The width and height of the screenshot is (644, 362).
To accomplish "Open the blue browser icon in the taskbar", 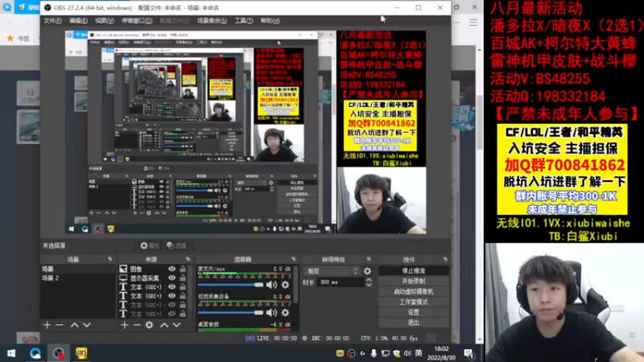I will pos(35,353).
